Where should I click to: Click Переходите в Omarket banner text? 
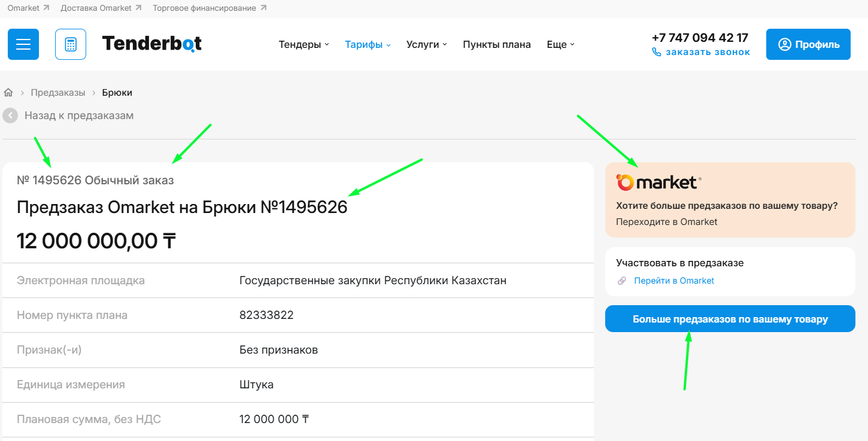coord(666,222)
